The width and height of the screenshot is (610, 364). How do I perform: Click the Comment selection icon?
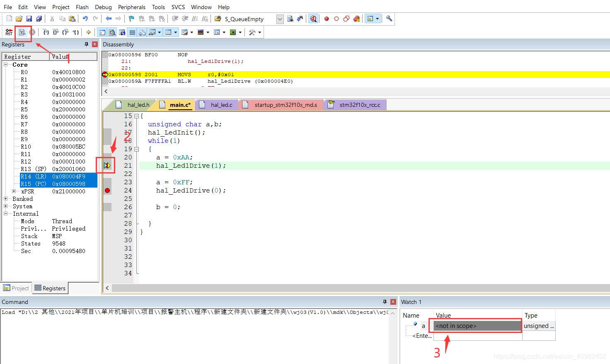coord(195,19)
